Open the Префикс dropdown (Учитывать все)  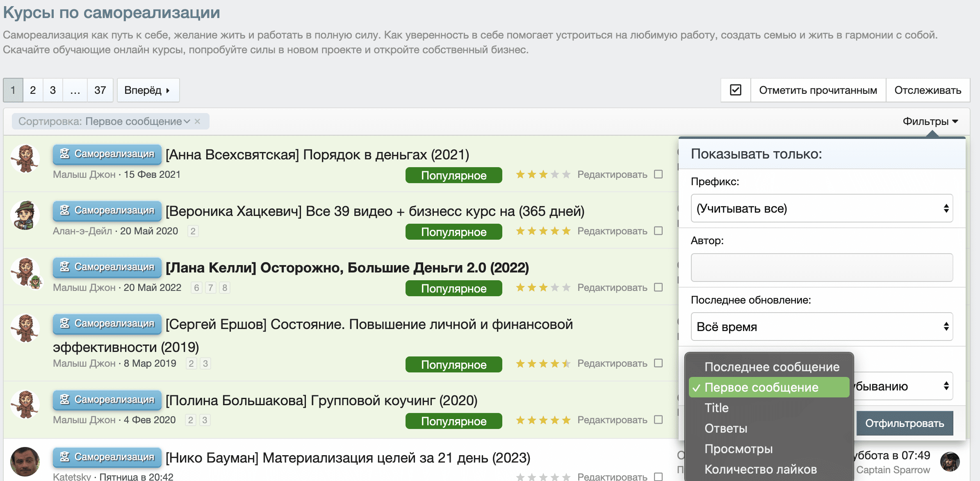822,209
